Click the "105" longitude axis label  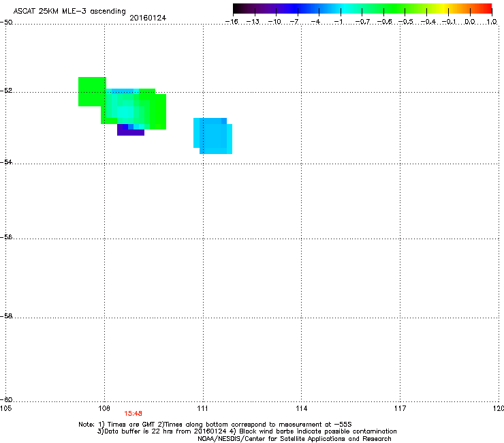(x=5, y=408)
